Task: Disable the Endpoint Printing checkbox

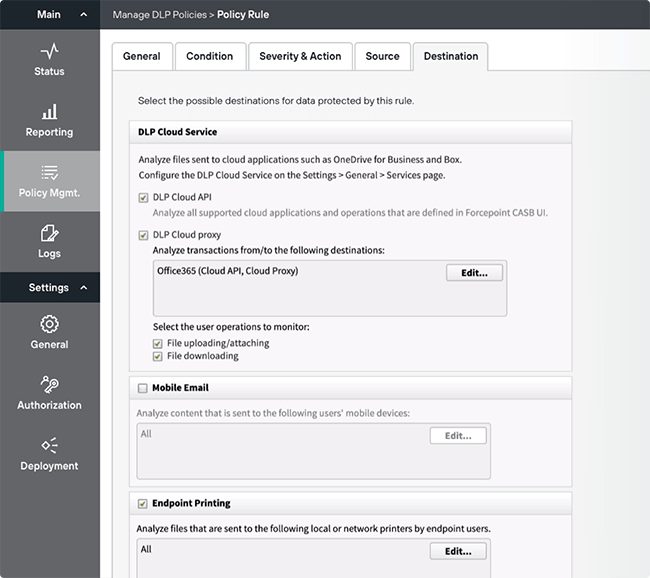Action: (142, 504)
